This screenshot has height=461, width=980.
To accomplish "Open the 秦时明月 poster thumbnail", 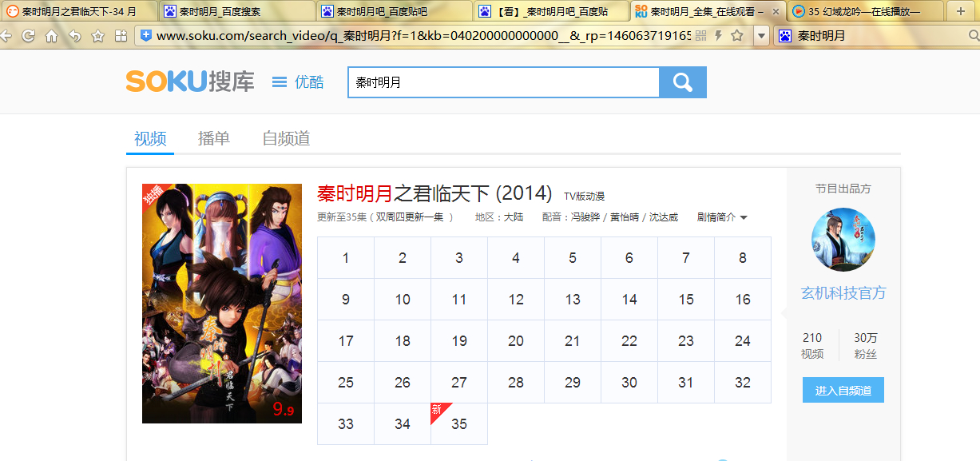I will click(222, 304).
